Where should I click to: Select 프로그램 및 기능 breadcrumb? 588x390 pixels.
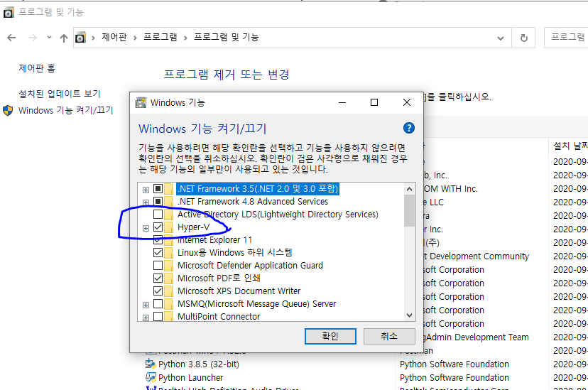click(226, 37)
